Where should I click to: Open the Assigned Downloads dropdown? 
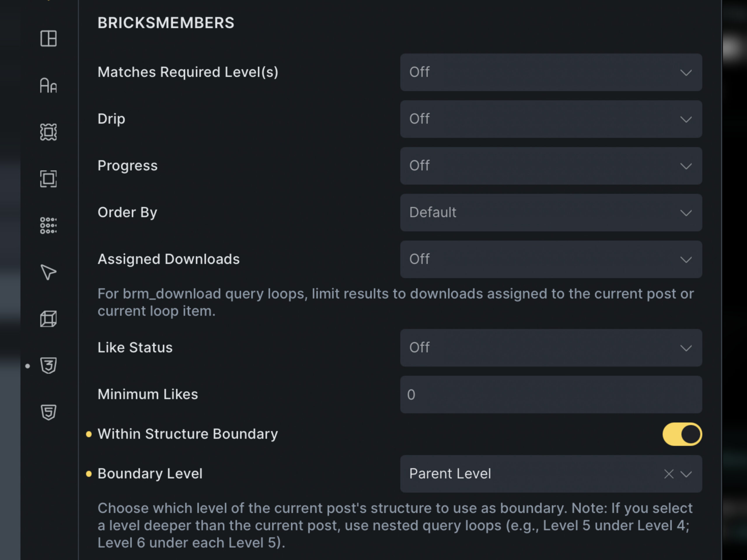coord(551,259)
